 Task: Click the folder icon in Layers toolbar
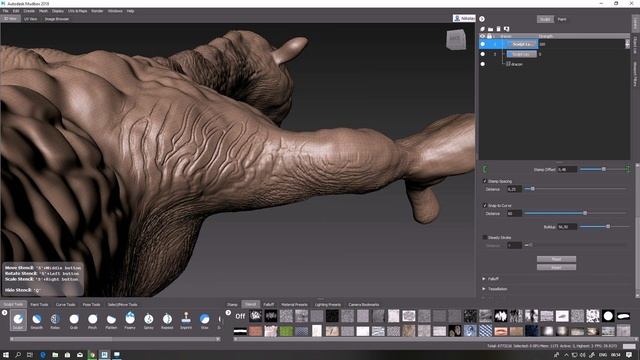tap(491, 29)
